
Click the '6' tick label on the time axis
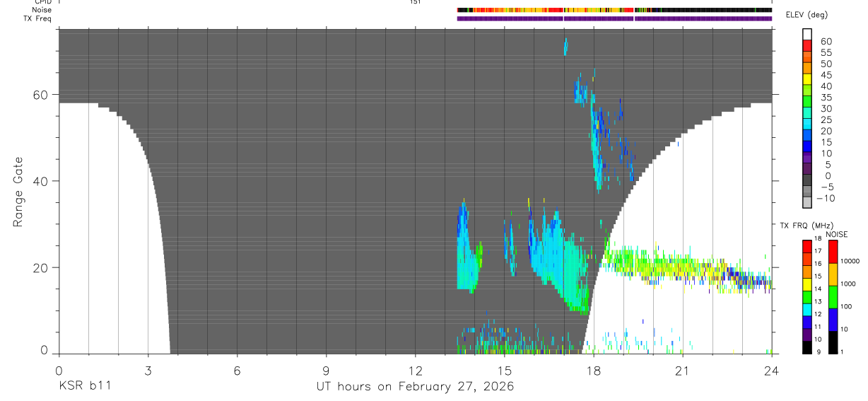click(x=237, y=370)
